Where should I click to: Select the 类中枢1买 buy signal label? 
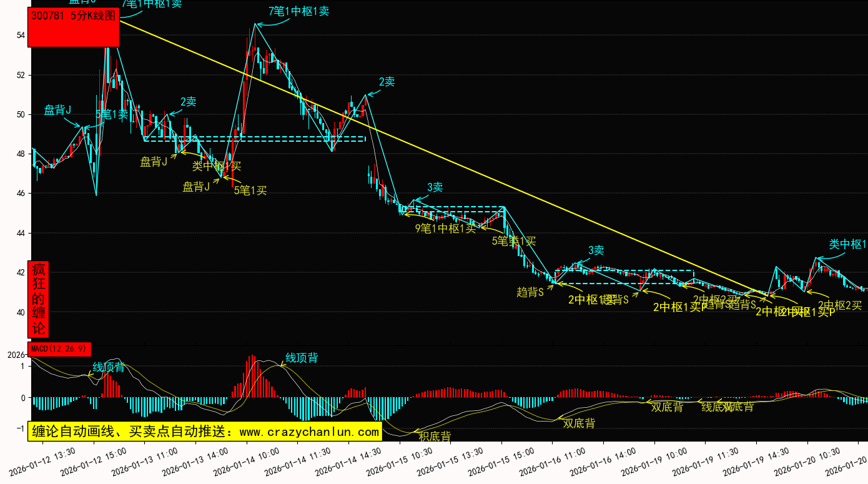[216, 166]
